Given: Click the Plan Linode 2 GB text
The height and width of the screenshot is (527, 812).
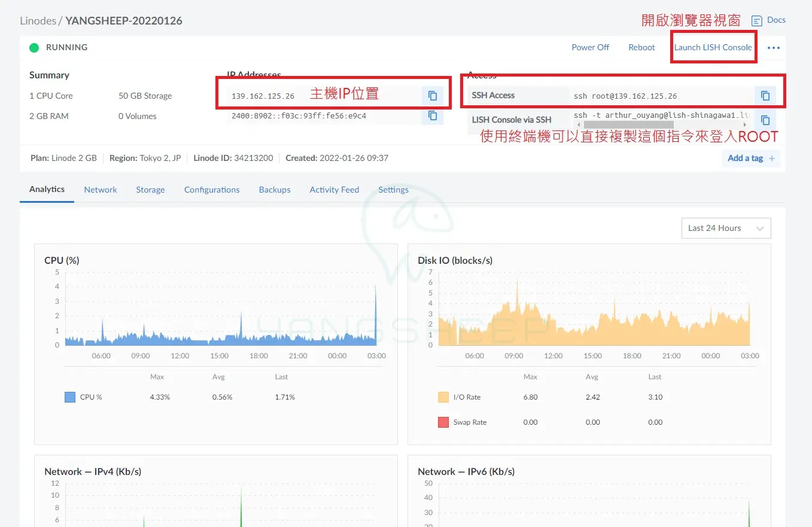Looking at the screenshot, I should pyautogui.click(x=63, y=159).
